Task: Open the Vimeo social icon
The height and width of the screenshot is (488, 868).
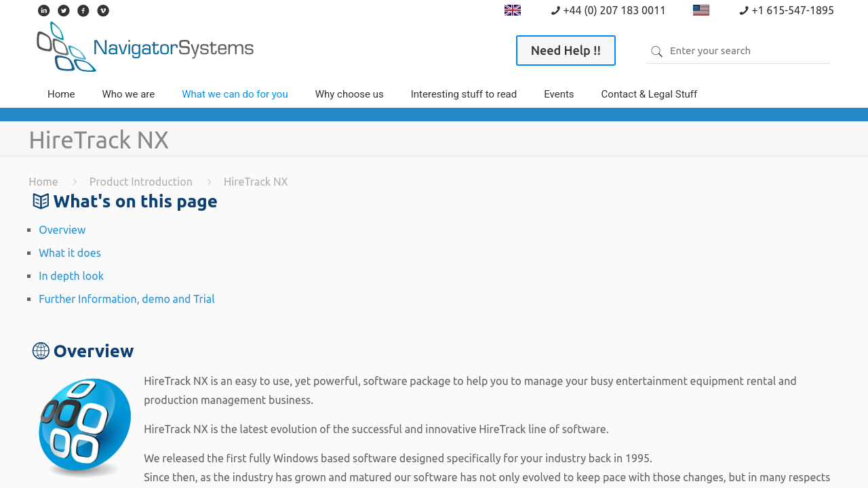Action: [103, 10]
